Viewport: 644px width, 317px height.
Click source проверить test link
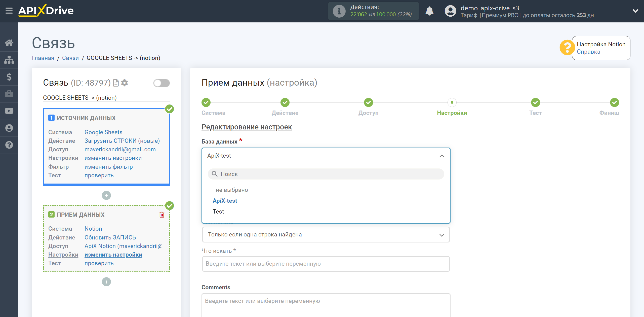coord(99,175)
